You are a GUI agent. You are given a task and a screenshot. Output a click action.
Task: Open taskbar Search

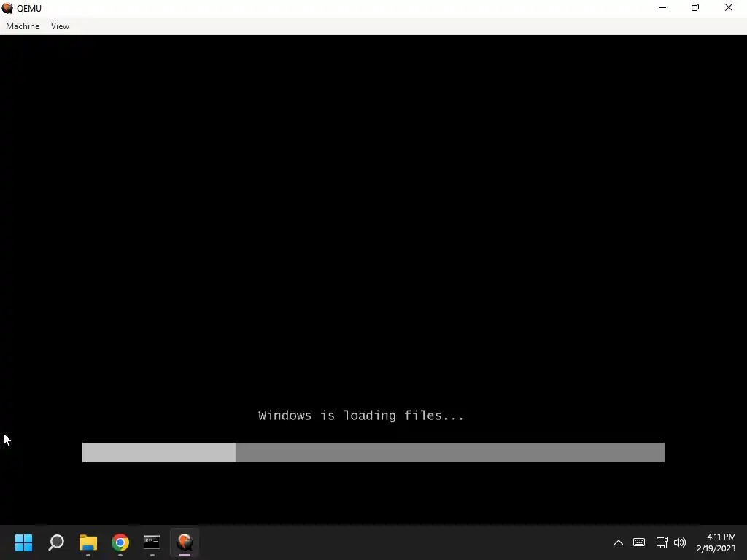(56, 542)
